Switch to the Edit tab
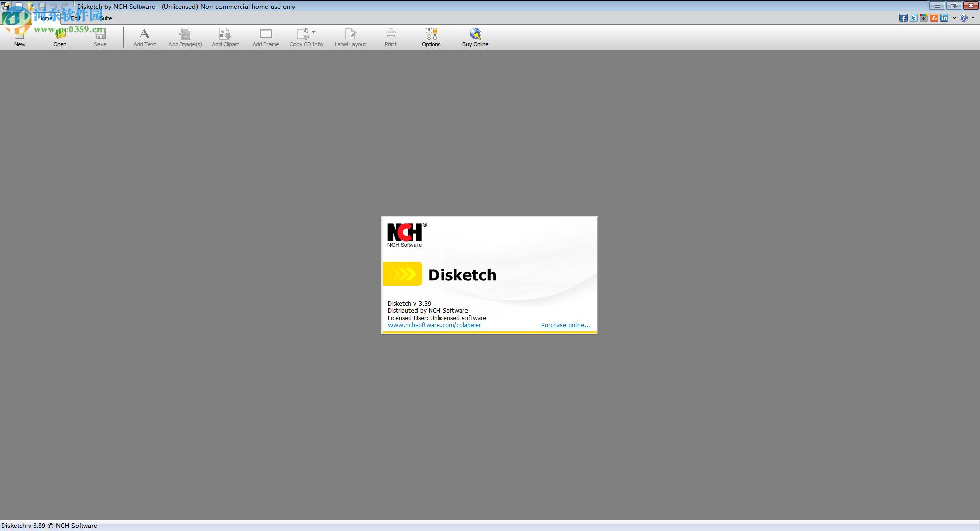The image size is (980, 531). [77, 18]
